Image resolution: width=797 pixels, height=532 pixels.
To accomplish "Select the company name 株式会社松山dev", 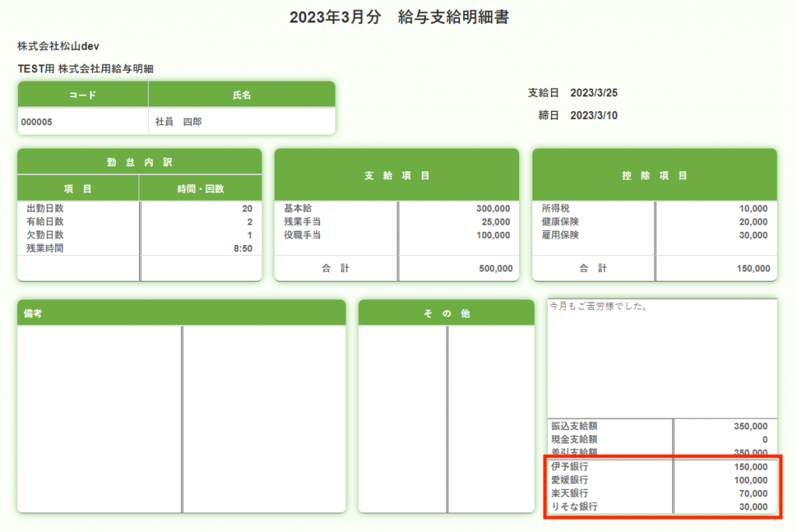I will coord(58,46).
